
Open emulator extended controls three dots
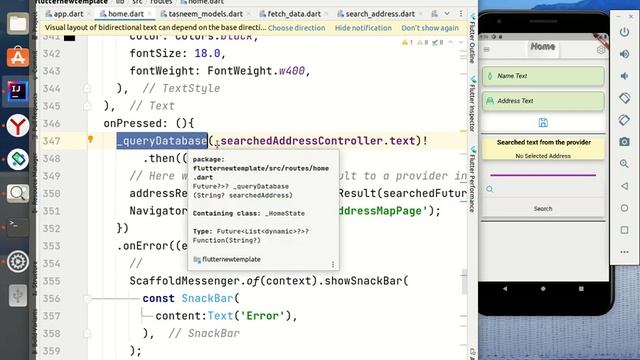624,252
